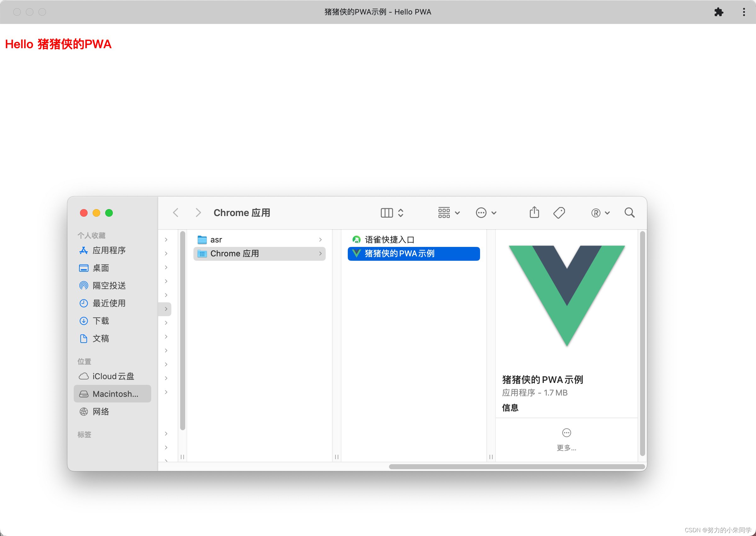Zoom Finder with the green button
756x536 pixels.
point(109,213)
